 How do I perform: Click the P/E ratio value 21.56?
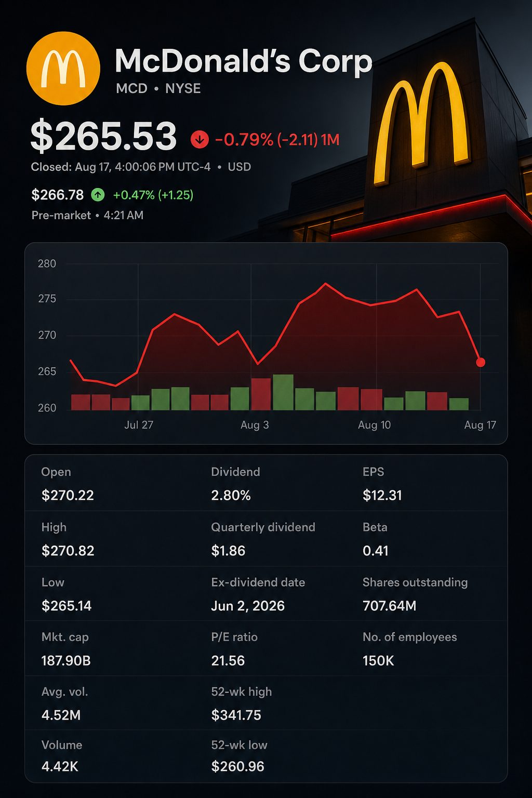pyautogui.click(x=228, y=661)
